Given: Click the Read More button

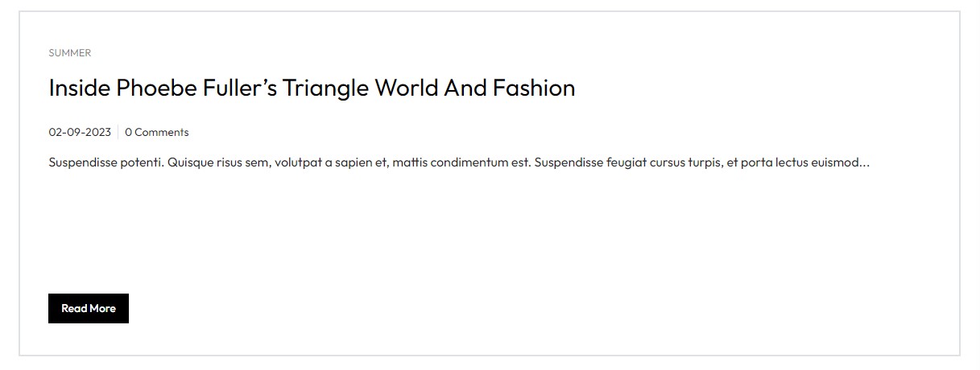Looking at the screenshot, I should 89,309.
